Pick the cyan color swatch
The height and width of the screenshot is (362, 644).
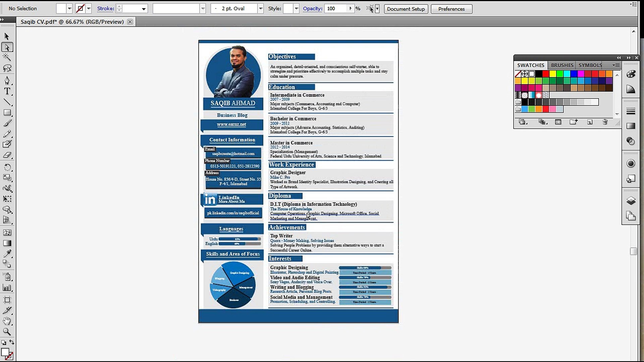(567, 74)
